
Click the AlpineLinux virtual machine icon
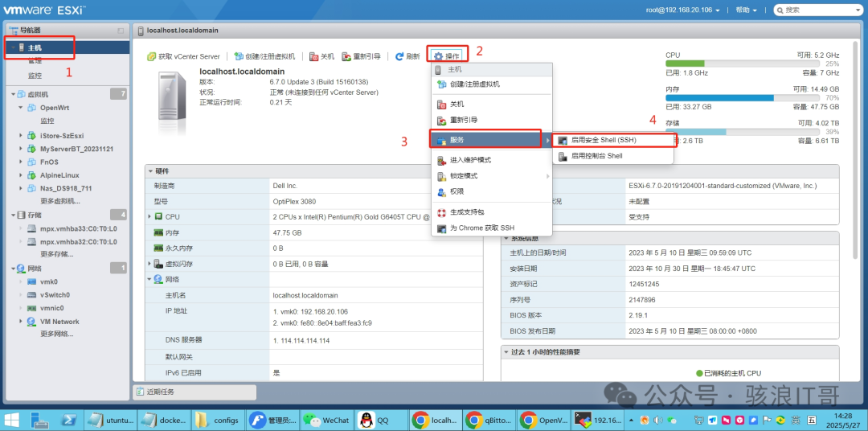(31, 175)
